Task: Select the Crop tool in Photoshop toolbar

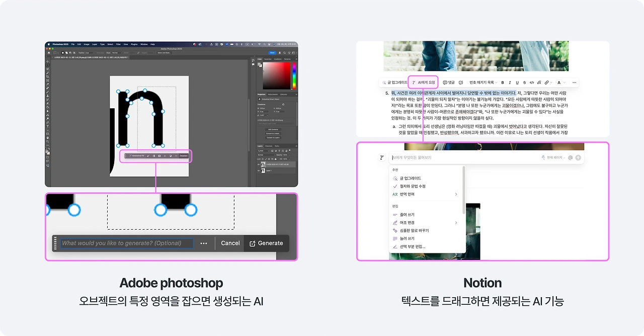Action: 48,77
